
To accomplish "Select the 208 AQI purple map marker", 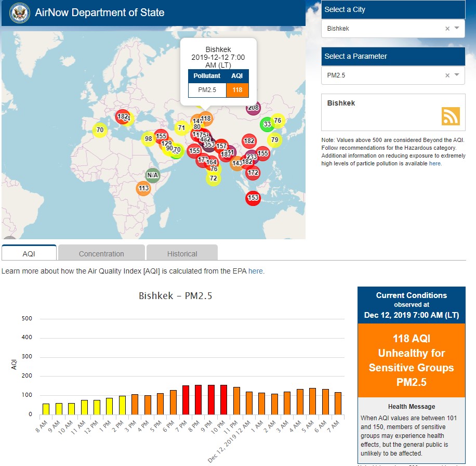I will pyautogui.click(x=253, y=108).
